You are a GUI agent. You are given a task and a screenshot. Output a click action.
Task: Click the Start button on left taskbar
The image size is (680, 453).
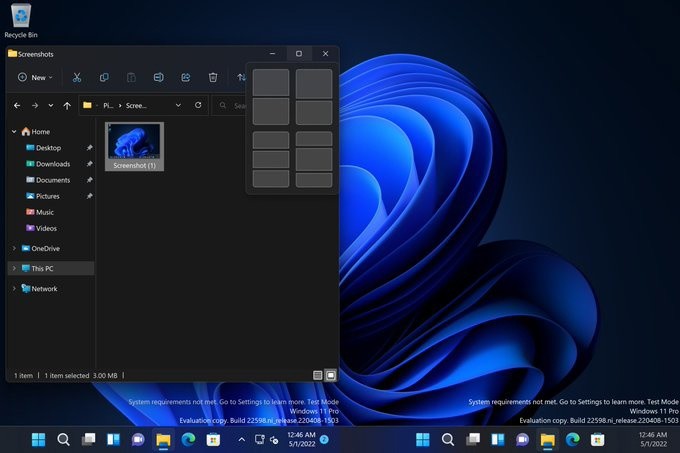(x=38, y=439)
